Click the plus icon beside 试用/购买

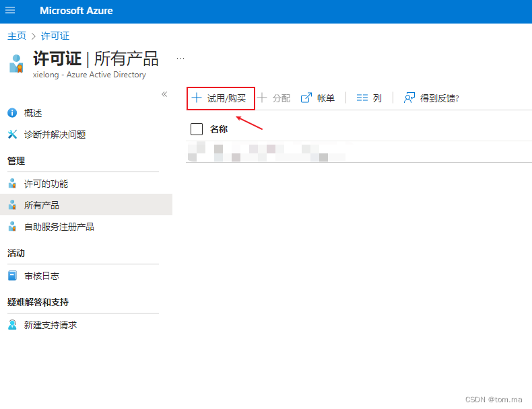pyautogui.click(x=197, y=98)
